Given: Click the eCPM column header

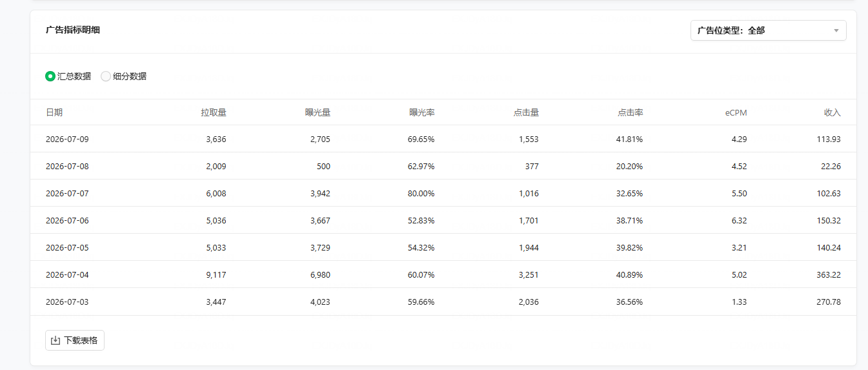Looking at the screenshot, I should tap(736, 112).
